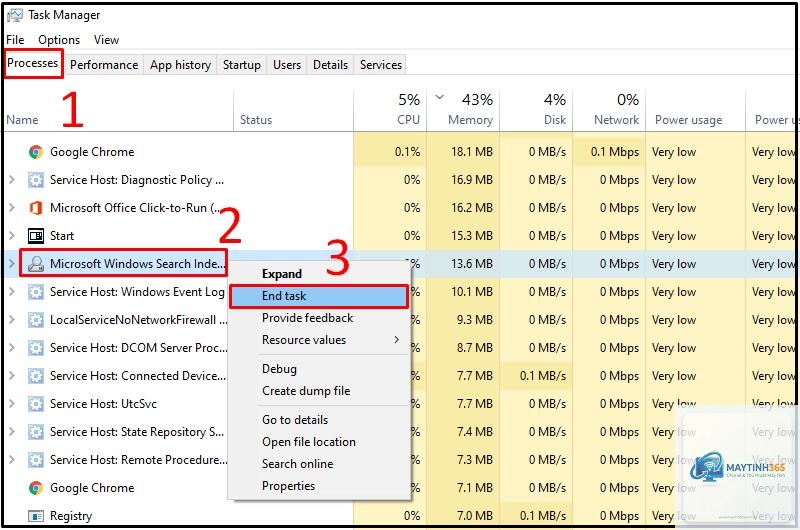Screen dimensions: 800x530
Task: Switch to the App history tab
Action: [180, 65]
